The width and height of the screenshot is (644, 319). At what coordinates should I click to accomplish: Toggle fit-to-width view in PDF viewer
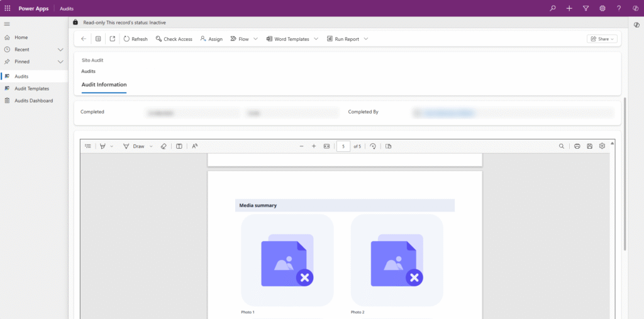pyautogui.click(x=326, y=146)
